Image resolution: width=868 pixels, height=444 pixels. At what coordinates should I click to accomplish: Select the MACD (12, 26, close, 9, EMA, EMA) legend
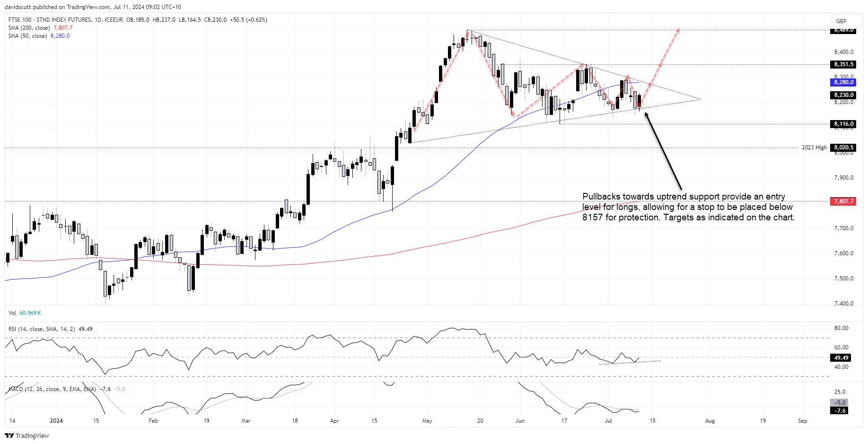tap(67, 389)
